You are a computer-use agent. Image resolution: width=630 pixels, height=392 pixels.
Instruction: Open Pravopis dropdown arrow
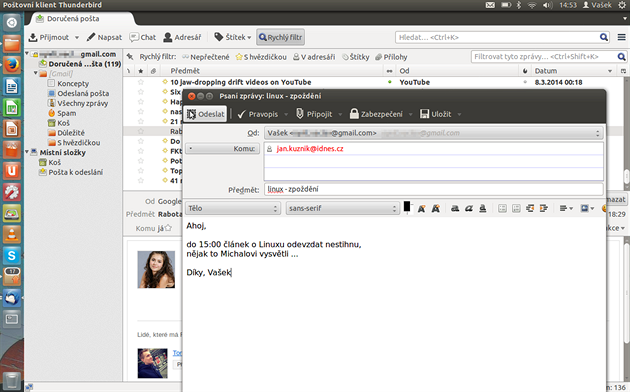[x=286, y=114]
